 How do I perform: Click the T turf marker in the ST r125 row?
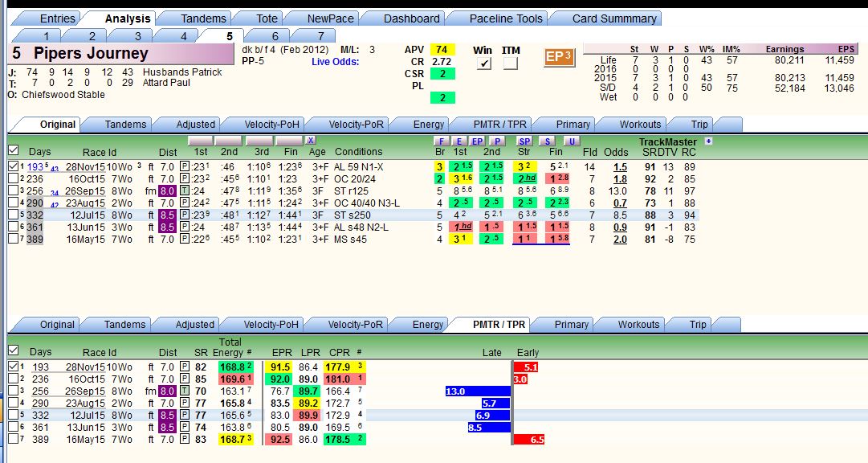coord(185,191)
